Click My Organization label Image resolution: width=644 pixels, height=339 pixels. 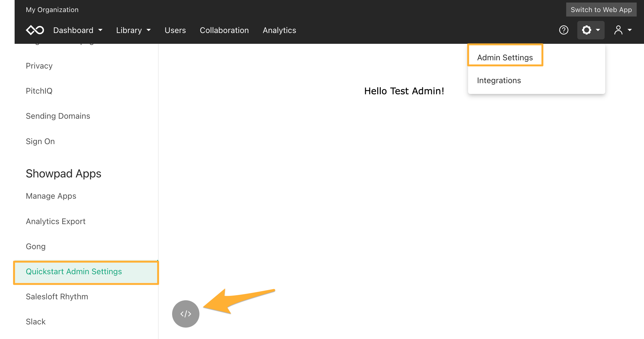click(52, 10)
